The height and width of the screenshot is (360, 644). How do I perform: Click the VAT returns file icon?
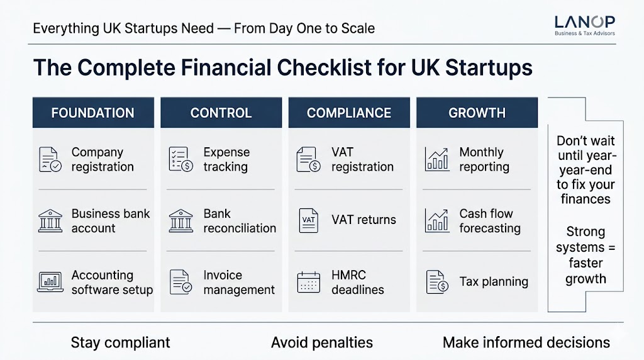point(308,220)
